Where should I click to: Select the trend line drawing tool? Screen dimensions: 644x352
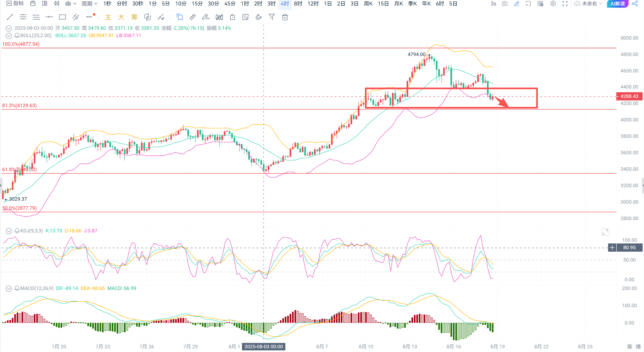tap(10, 17)
